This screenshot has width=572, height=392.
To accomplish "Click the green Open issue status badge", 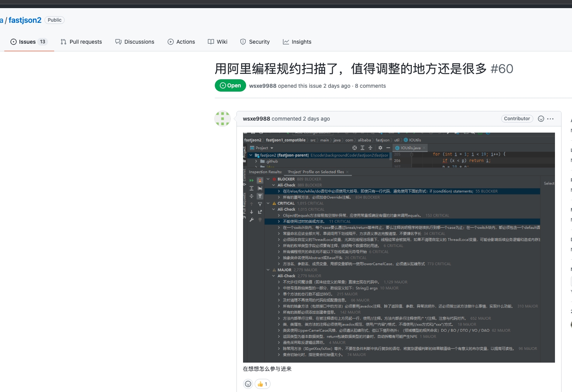I will (x=230, y=85).
